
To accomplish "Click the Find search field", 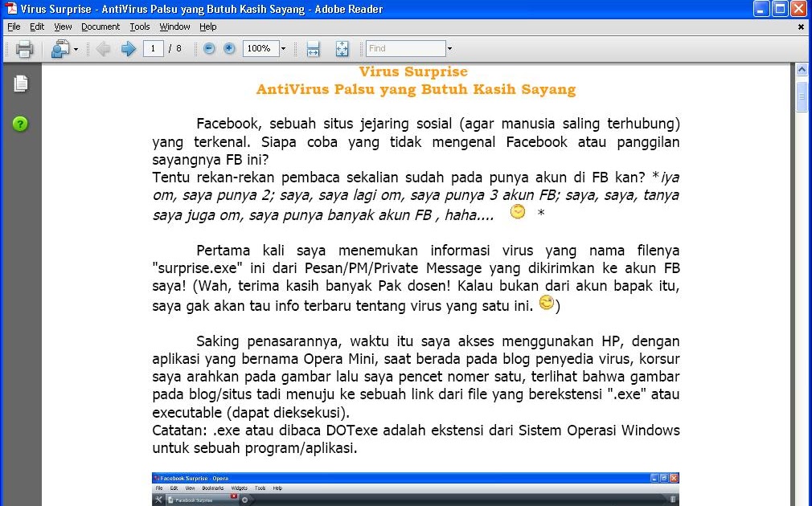I will tap(405, 49).
